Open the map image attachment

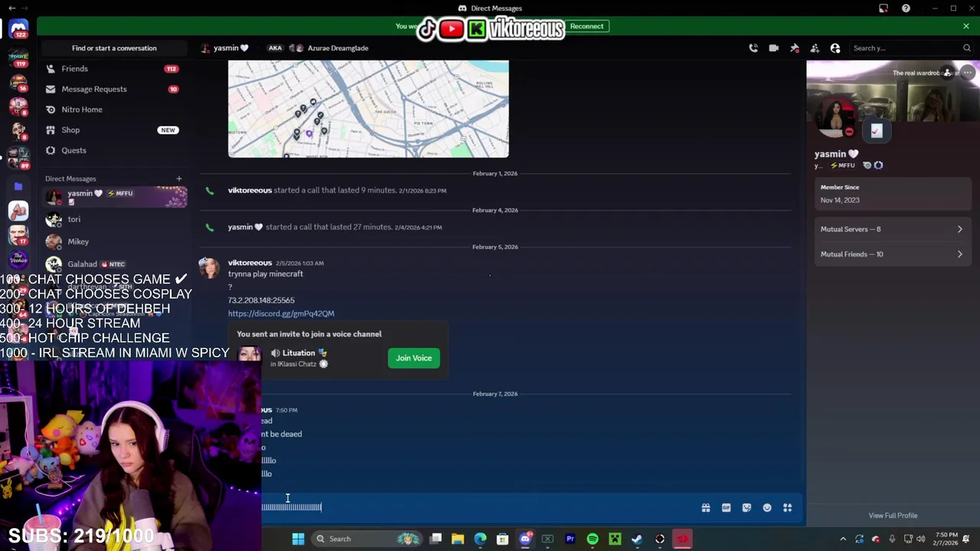(x=368, y=109)
